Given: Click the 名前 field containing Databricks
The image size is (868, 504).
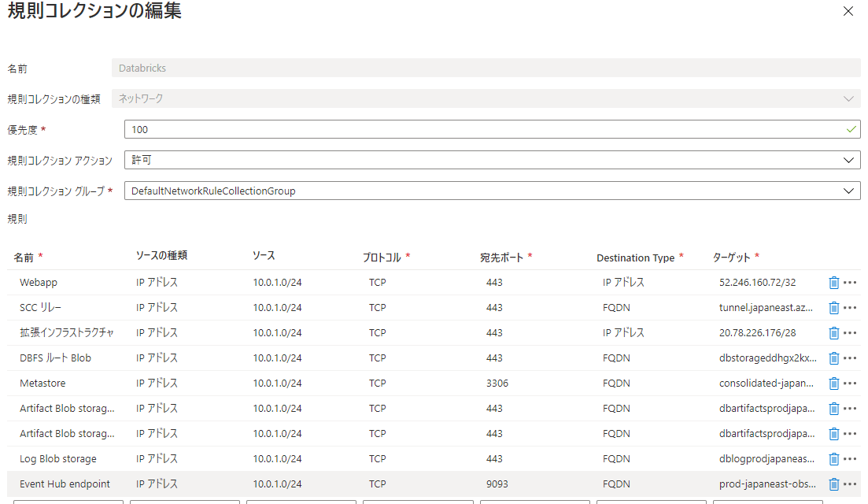Looking at the screenshot, I should 486,69.
